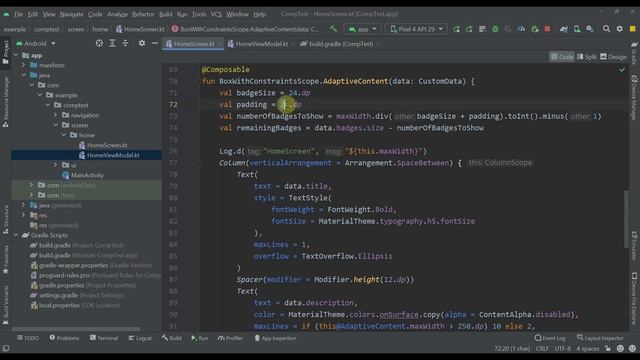Image resolution: width=640 pixels, height=360 pixels.
Task: Click the Make Project hammer icon
Action: click(x=333, y=29)
